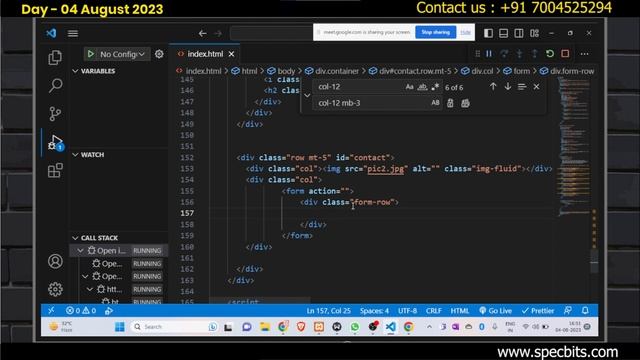640x360 pixels.
Task: Close the find and replace widget
Action: (536, 87)
